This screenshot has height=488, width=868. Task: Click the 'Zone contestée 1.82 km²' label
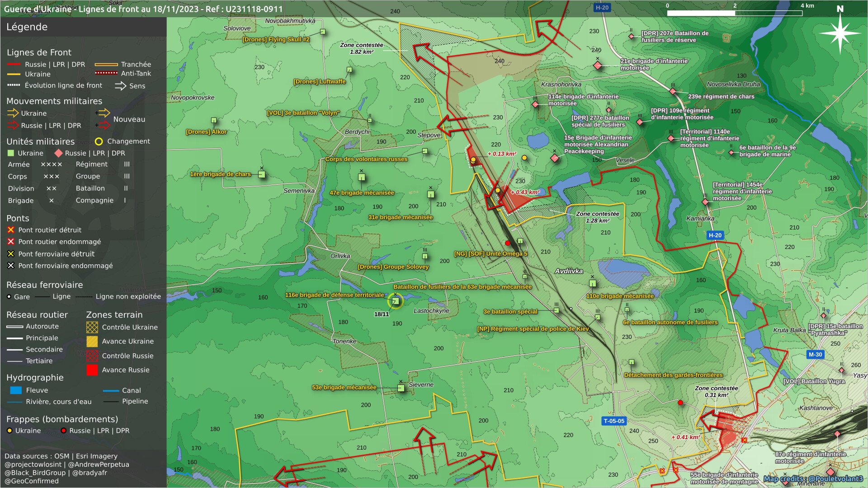coord(362,48)
